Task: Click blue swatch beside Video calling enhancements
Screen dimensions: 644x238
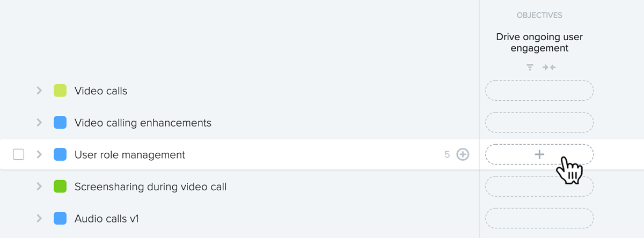Action: (60, 123)
